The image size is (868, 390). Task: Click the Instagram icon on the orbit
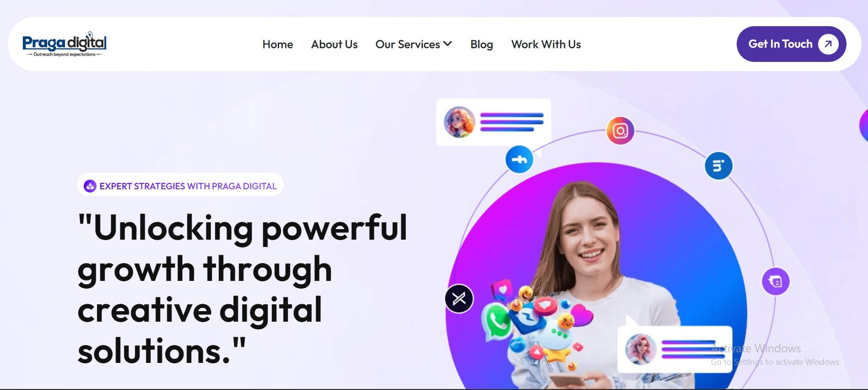click(620, 130)
